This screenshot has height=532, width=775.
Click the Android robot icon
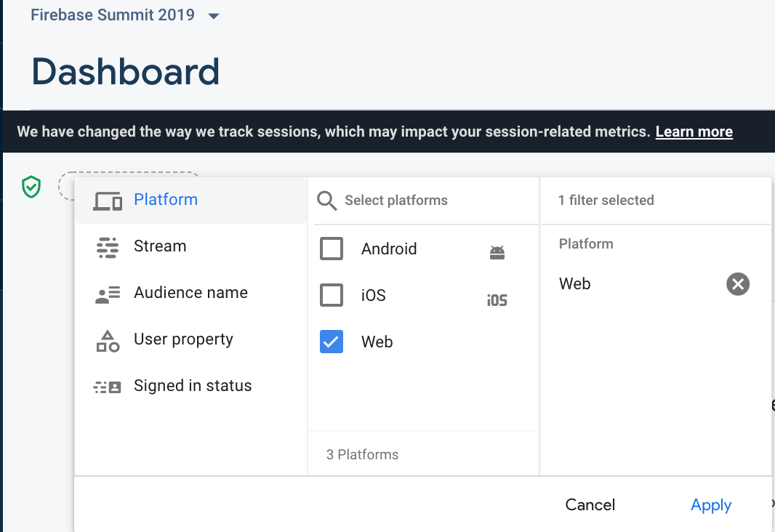pos(497,253)
